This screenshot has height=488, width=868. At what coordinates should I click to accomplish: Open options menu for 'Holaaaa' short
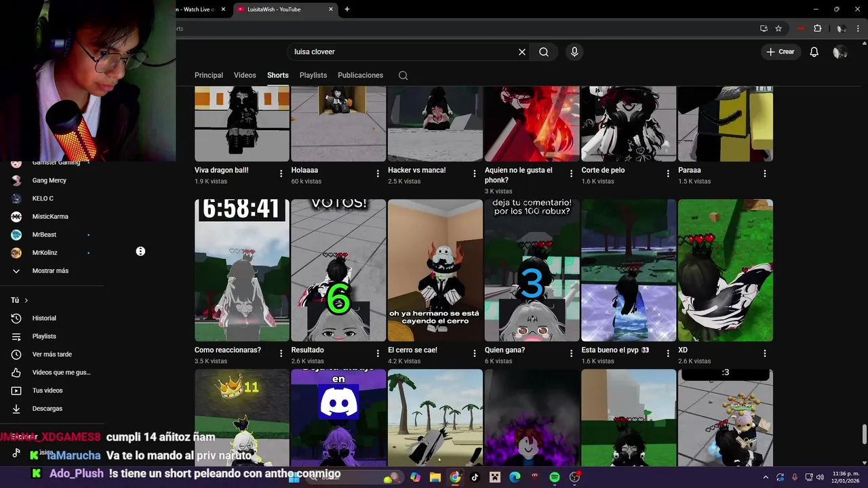coord(378,174)
